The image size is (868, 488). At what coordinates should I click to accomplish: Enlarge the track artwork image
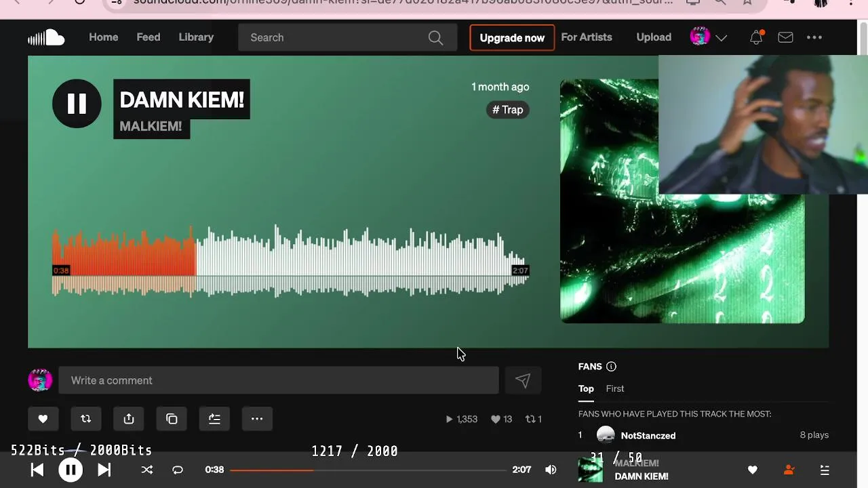coord(682,201)
